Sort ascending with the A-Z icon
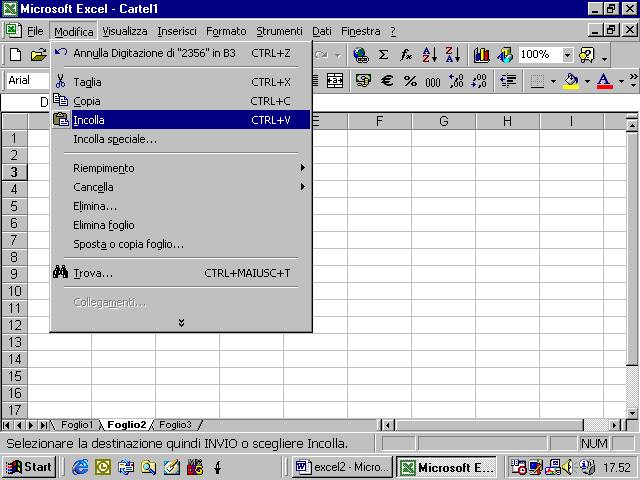640x480 pixels. click(429, 55)
